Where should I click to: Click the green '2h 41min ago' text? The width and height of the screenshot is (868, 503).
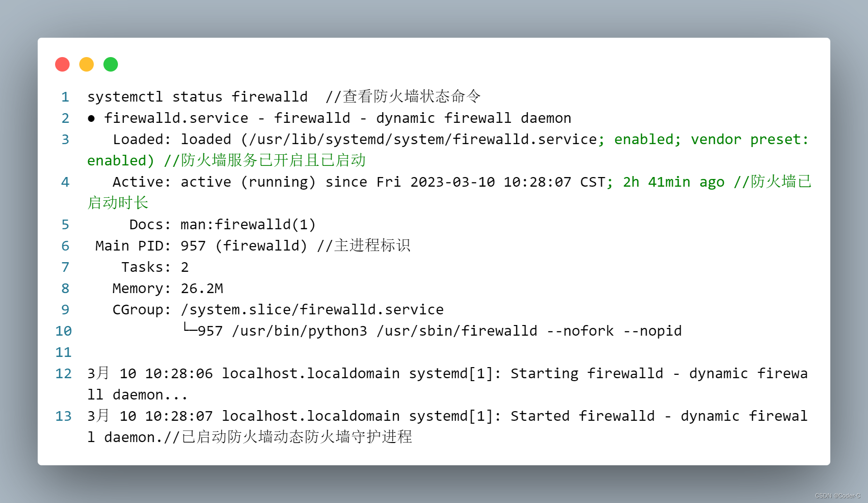point(674,182)
